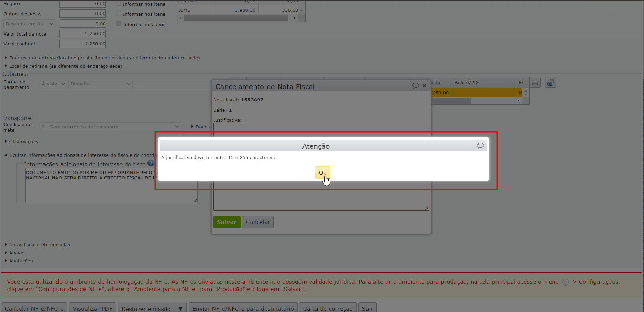Click Nota fiscal number 1553897
The image size is (644, 312).
point(252,100)
